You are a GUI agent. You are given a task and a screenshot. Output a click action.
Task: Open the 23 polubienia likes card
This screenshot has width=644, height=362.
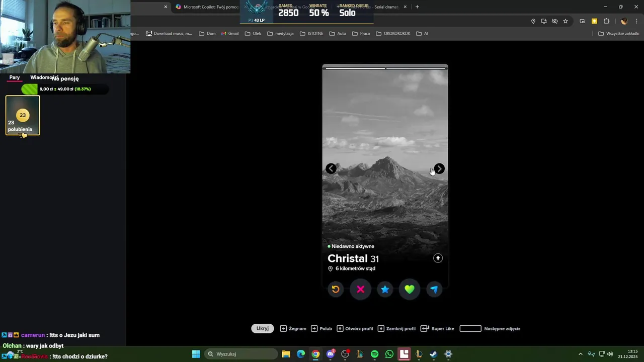click(x=23, y=116)
